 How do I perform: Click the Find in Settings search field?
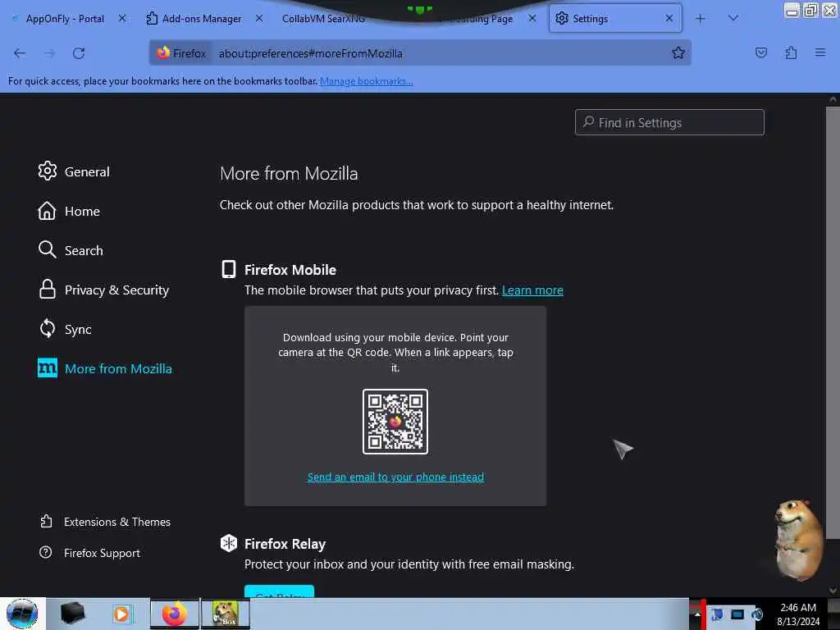pos(669,123)
